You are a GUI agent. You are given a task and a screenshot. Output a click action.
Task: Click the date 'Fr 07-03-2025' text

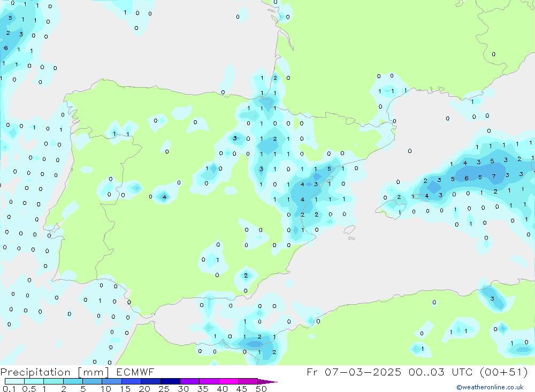pyautogui.click(x=354, y=372)
